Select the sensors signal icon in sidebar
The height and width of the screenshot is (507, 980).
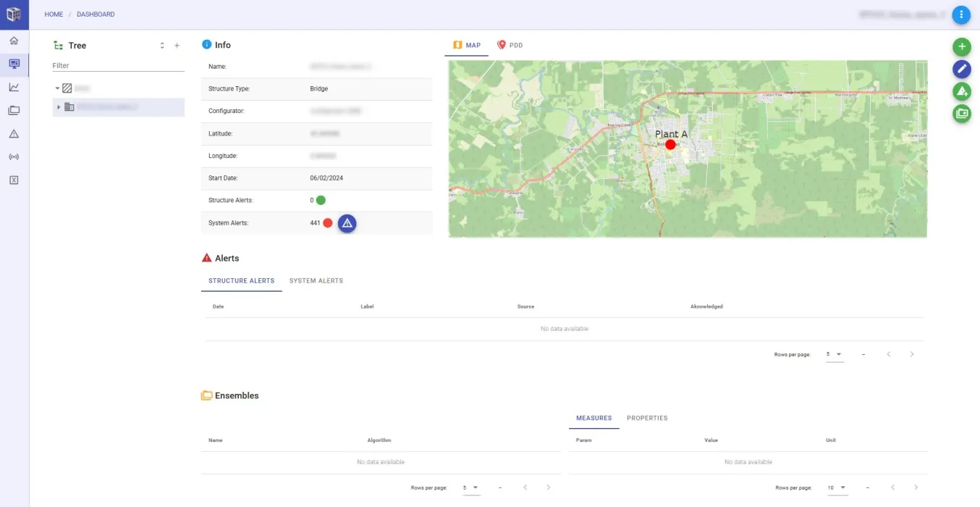click(14, 156)
